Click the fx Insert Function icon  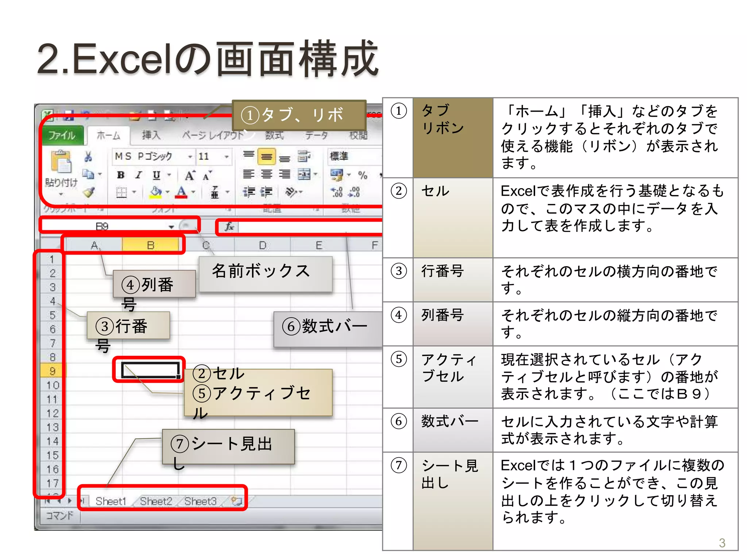(x=229, y=227)
